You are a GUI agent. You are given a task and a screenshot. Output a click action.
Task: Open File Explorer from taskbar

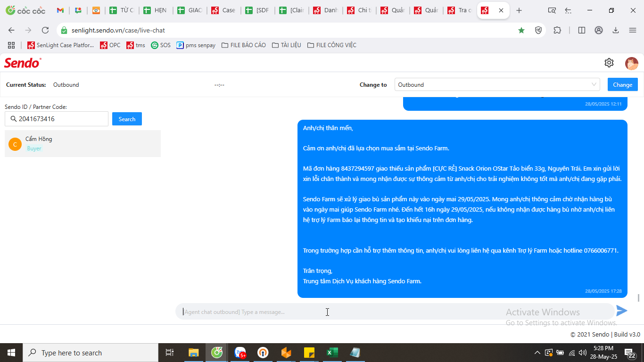coord(194,353)
